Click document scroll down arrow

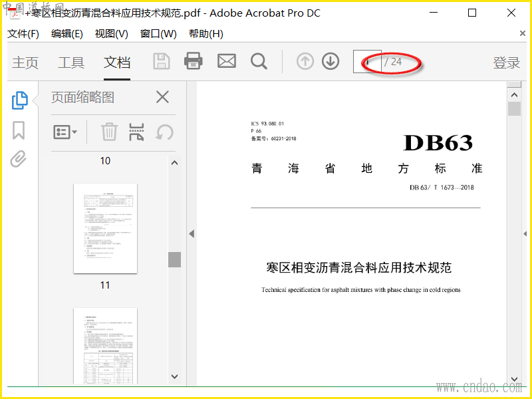(x=514, y=379)
